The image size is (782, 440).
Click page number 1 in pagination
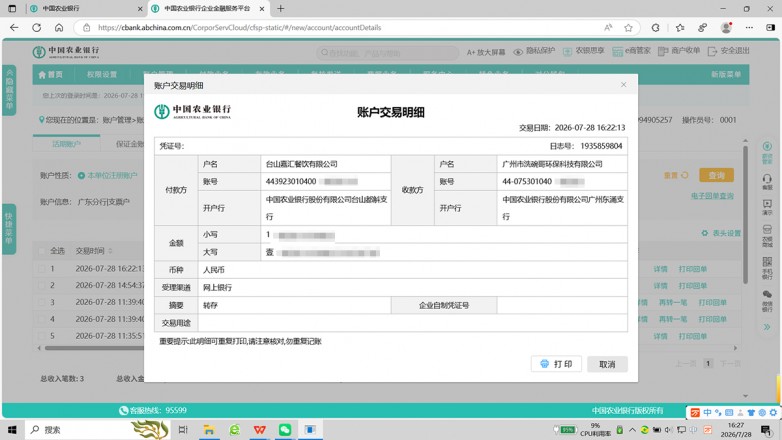click(708, 363)
